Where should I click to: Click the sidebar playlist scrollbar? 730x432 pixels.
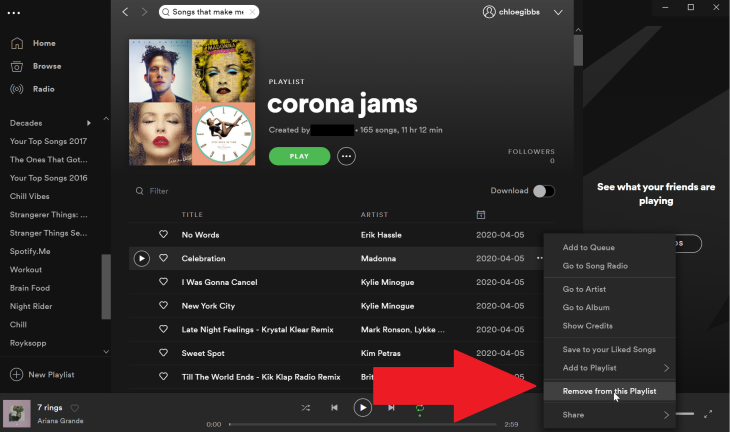coord(106,286)
